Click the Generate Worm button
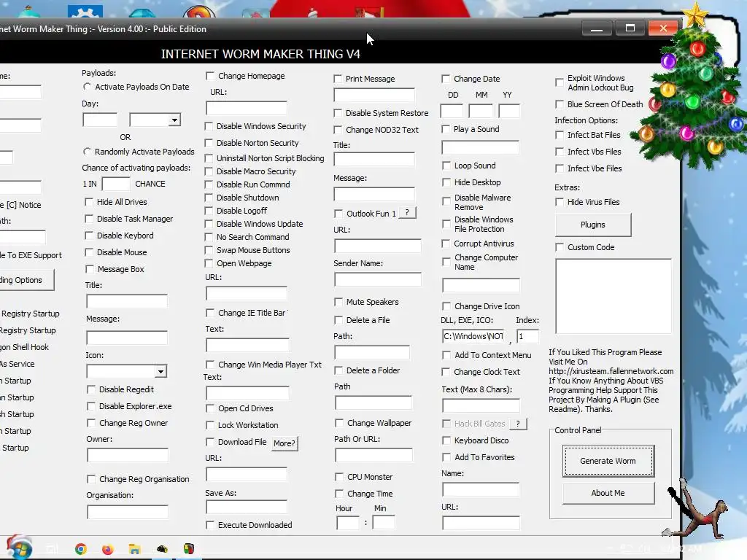This screenshot has width=747, height=560. [608, 461]
